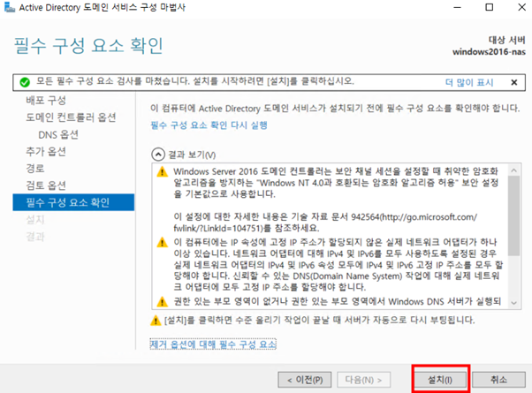Collapse the 결과 보기(V) section chevron
Viewport: 532px width, 393px height.
tap(157, 153)
